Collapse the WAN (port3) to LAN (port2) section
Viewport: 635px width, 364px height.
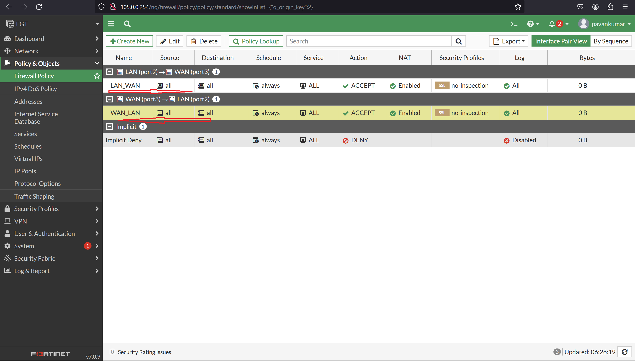pos(109,99)
